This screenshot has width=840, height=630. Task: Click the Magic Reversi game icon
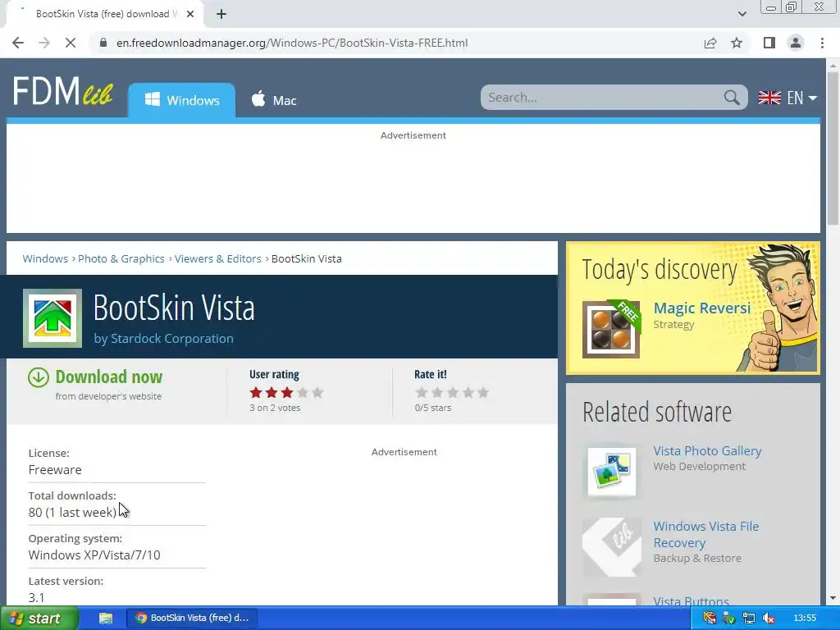[610, 330]
